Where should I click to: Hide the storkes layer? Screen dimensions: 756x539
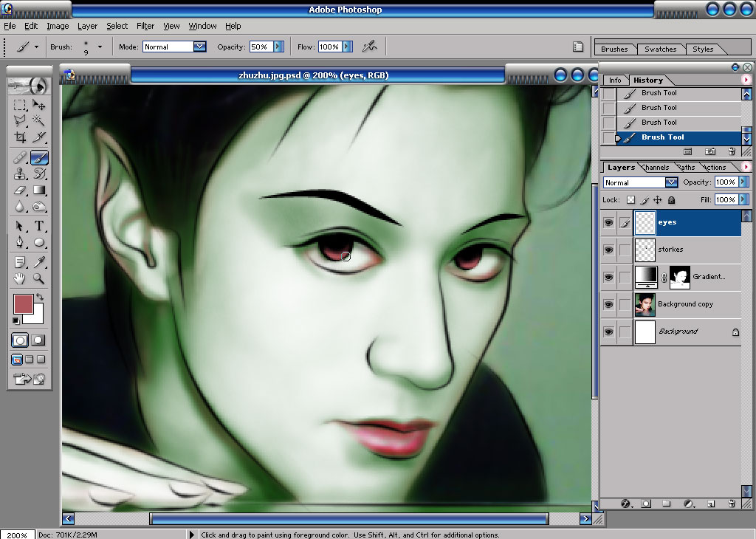tap(608, 250)
